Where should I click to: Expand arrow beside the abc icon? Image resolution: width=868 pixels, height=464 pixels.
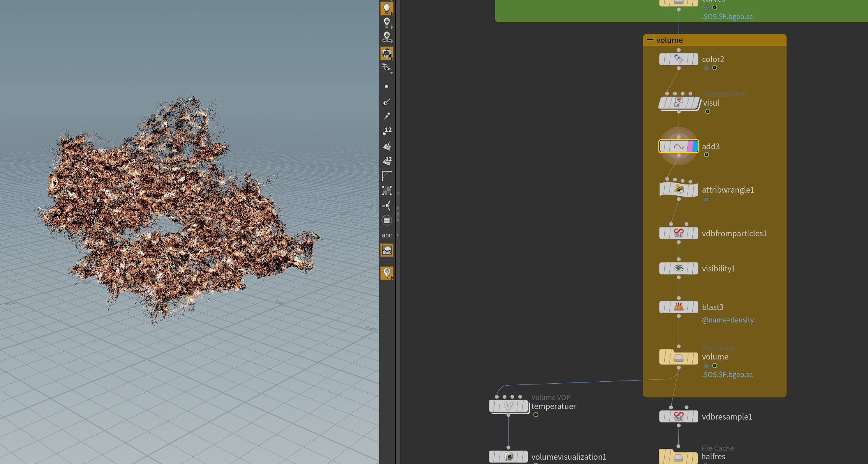[397, 235]
